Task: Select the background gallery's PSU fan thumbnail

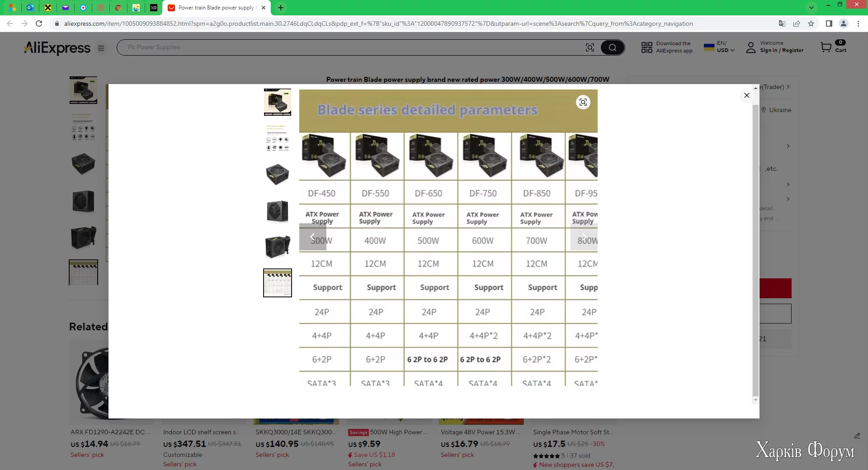Action: (83, 201)
